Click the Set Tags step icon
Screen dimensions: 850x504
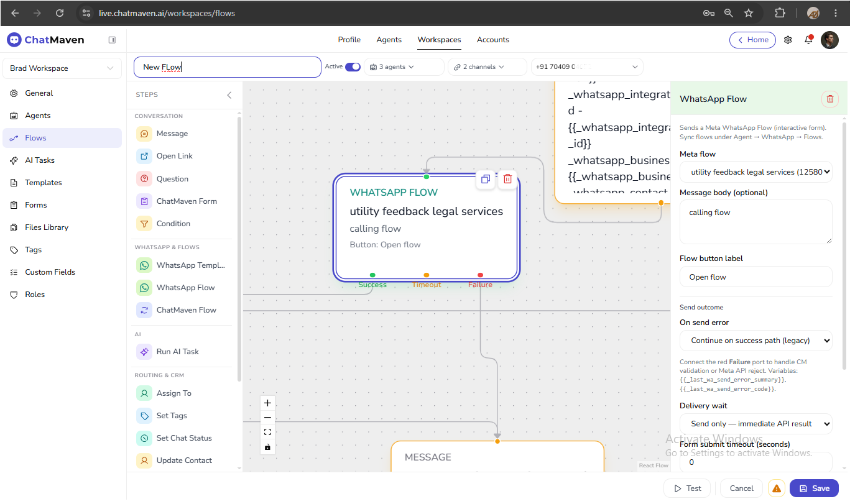(x=144, y=416)
